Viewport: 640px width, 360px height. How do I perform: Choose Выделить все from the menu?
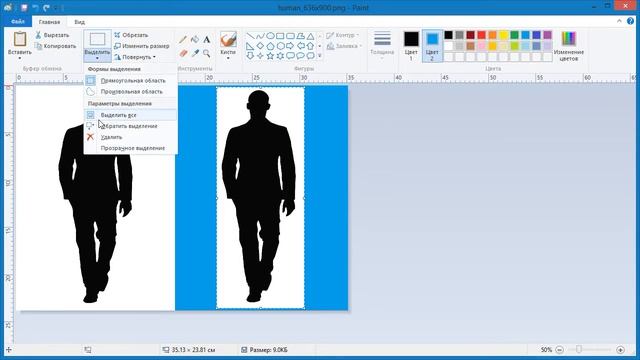point(131,115)
